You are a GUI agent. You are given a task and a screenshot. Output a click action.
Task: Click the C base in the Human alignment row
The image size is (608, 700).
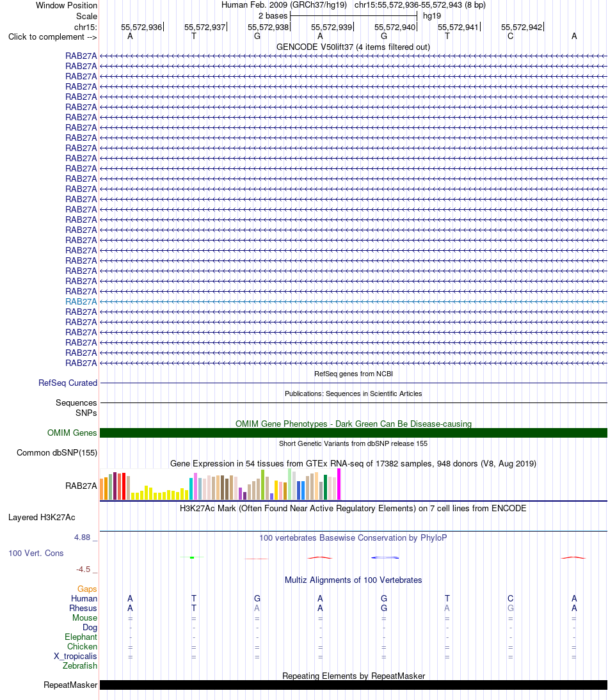510,599
